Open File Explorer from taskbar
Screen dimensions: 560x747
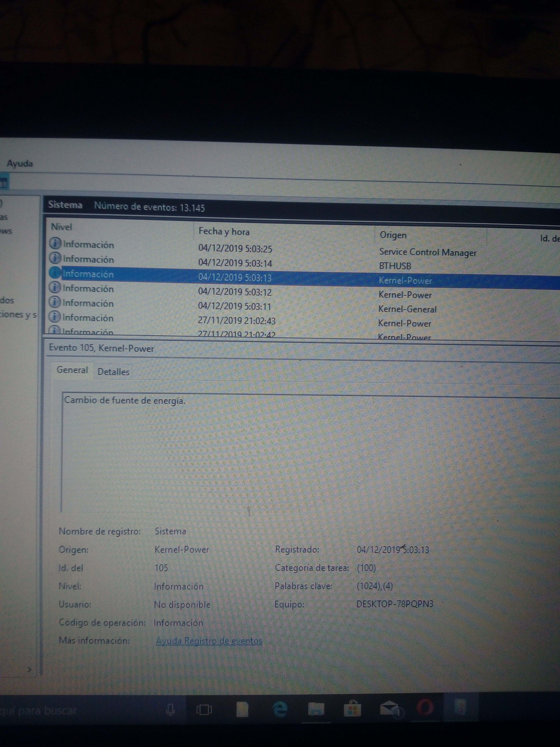316,709
